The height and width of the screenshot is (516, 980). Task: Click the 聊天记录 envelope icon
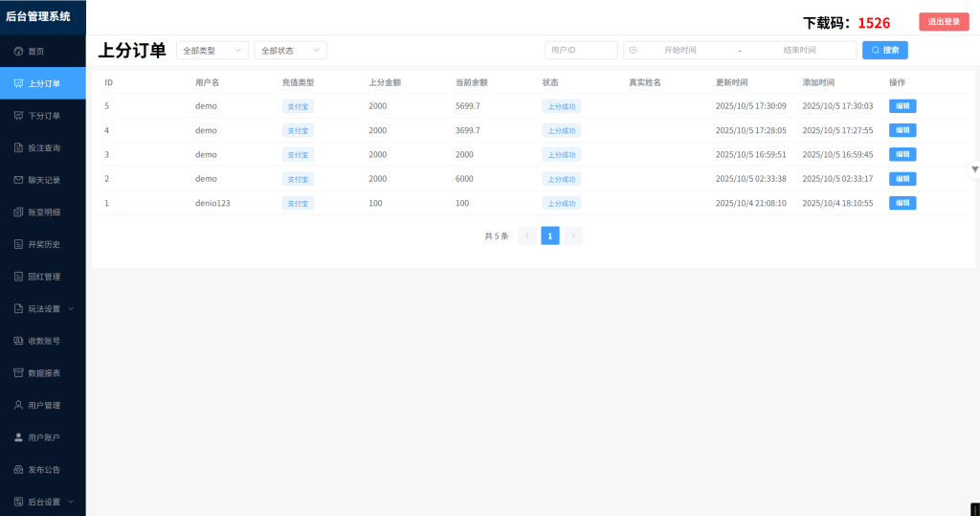pos(18,180)
